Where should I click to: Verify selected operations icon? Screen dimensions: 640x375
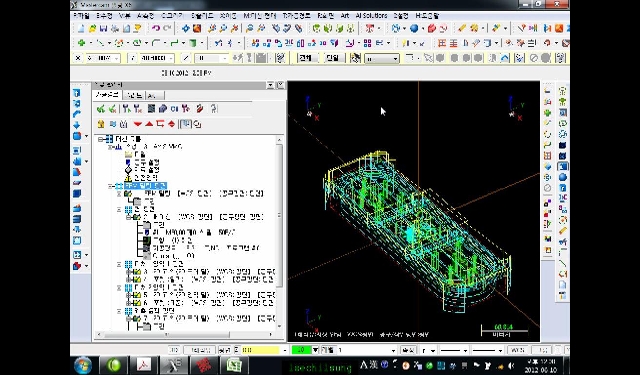point(163,109)
